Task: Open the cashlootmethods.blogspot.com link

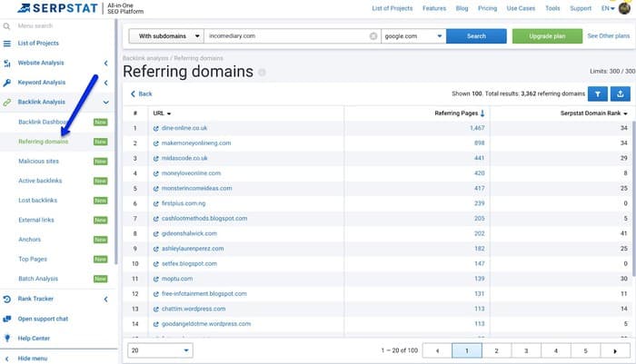Action: coord(204,219)
